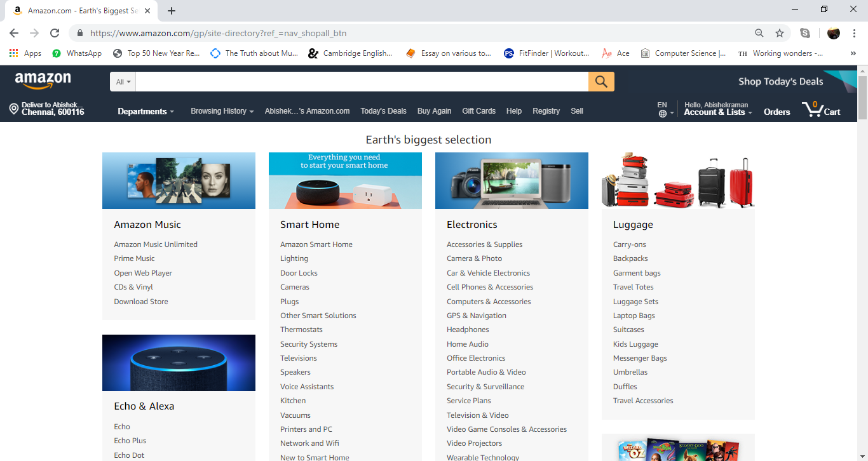Open Orders link
The width and height of the screenshot is (868, 461).
click(776, 112)
